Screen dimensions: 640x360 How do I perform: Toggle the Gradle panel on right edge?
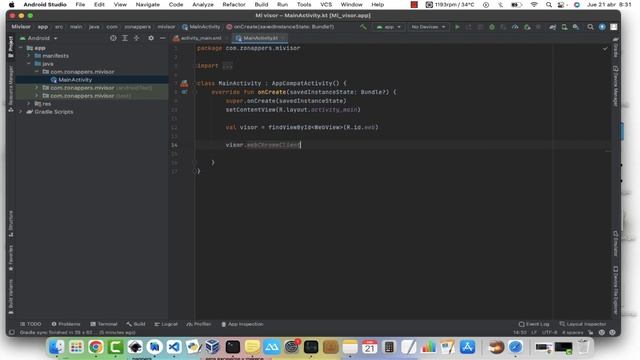point(616,47)
